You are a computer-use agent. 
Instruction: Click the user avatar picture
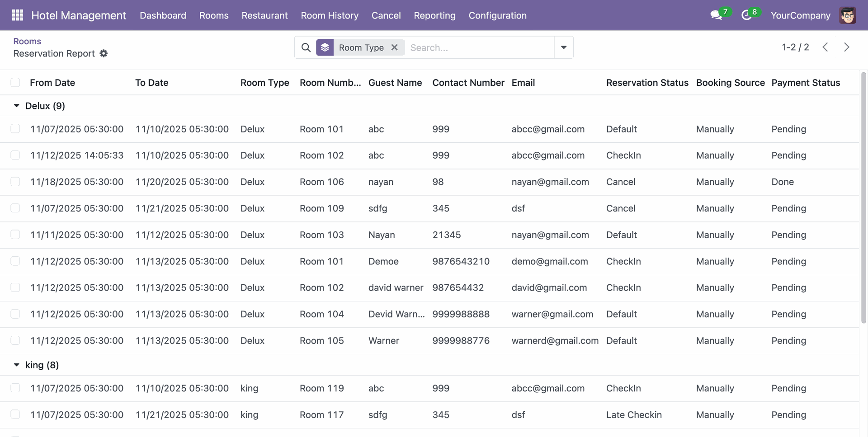click(x=847, y=15)
